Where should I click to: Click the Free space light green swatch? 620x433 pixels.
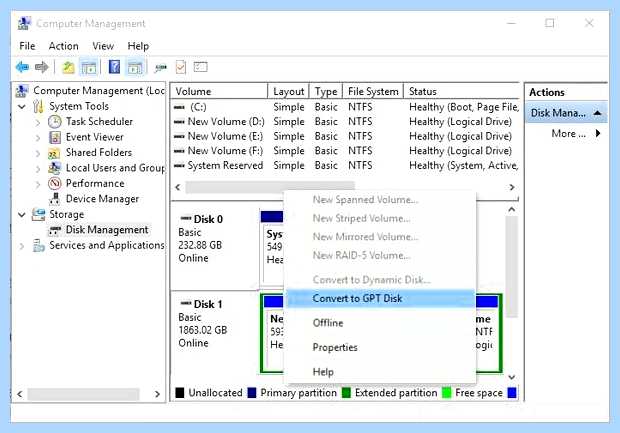(x=447, y=393)
